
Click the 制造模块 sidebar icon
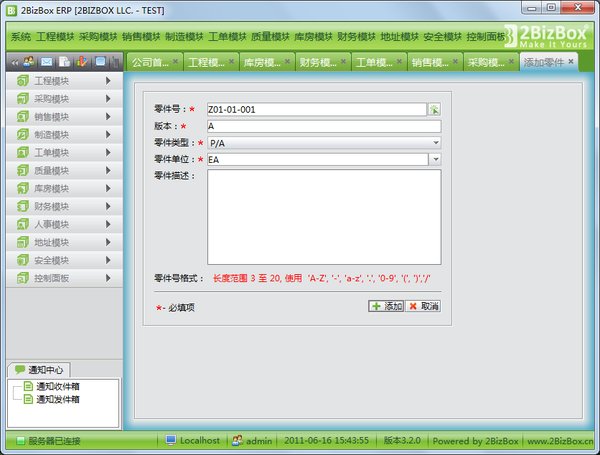[x=23, y=135]
